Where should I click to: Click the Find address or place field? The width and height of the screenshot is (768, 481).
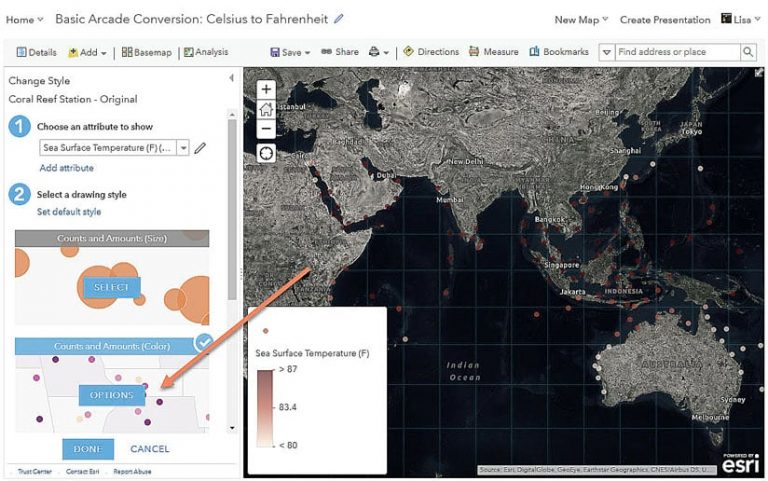tap(676, 52)
